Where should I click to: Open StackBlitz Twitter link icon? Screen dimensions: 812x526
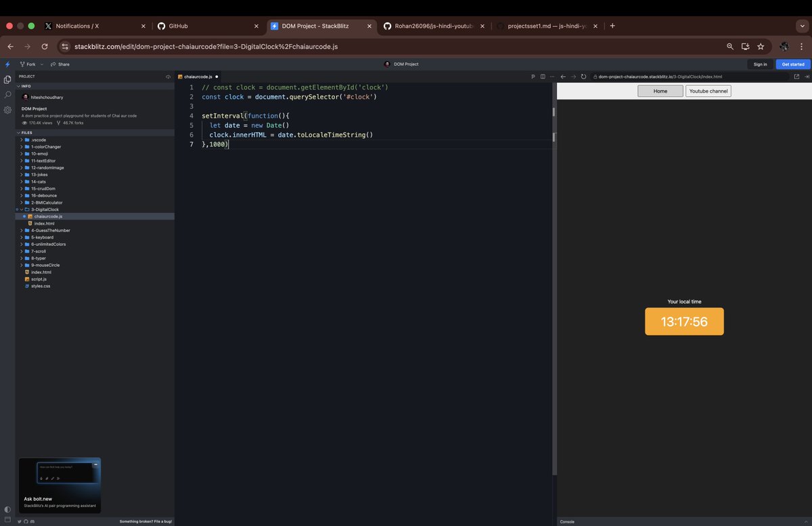point(20,521)
